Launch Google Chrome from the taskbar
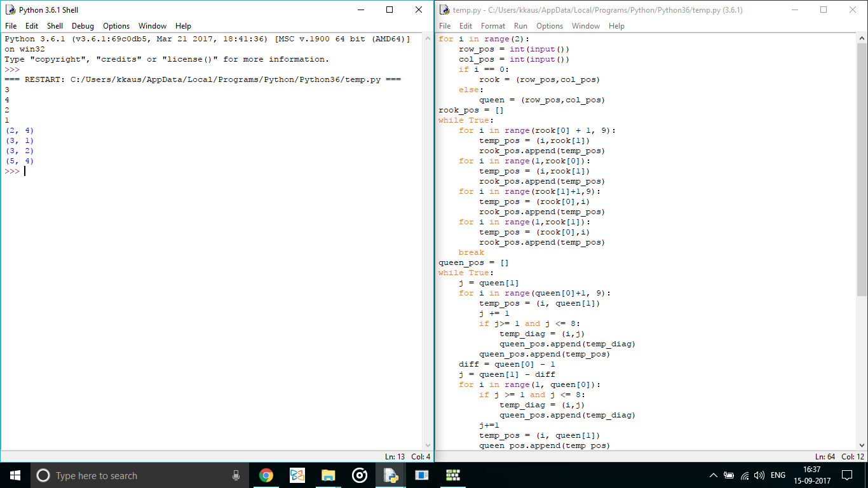 (x=266, y=475)
